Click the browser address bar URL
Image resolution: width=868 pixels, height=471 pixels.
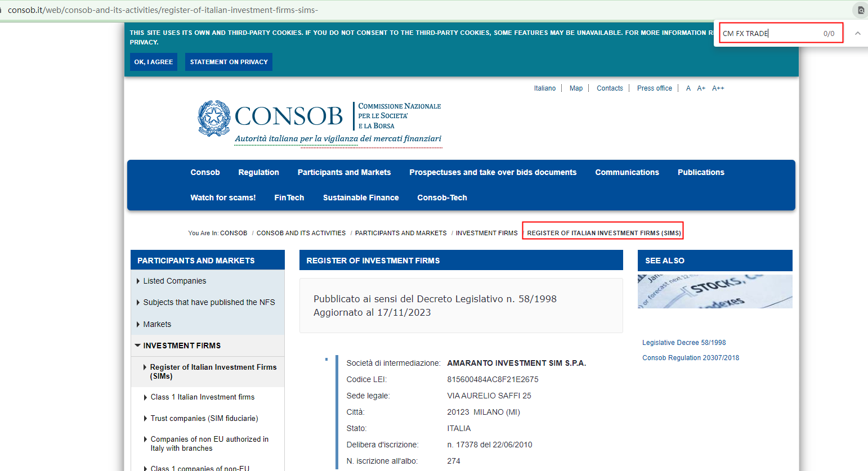coord(163,10)
